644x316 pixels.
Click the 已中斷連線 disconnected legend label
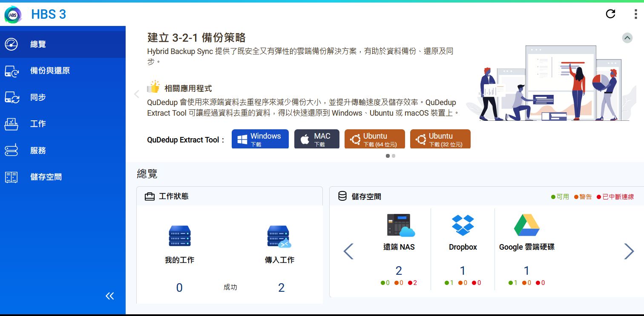coord(618,197)
